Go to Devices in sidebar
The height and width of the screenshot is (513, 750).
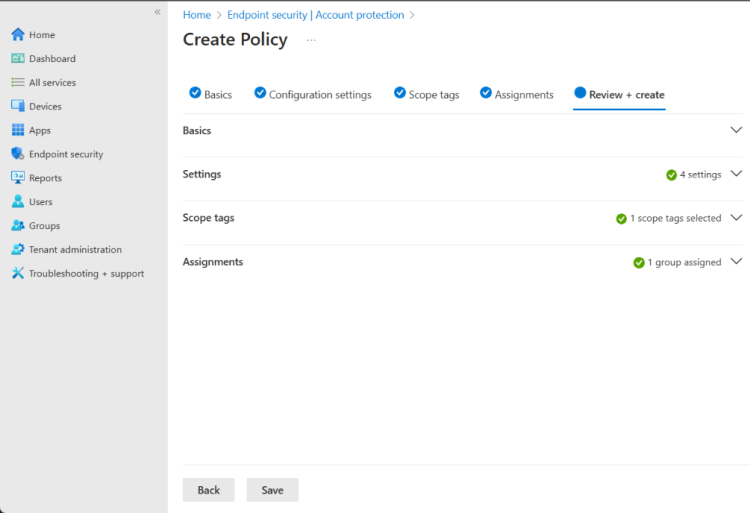pyautogui.click(x=45, y=107)
